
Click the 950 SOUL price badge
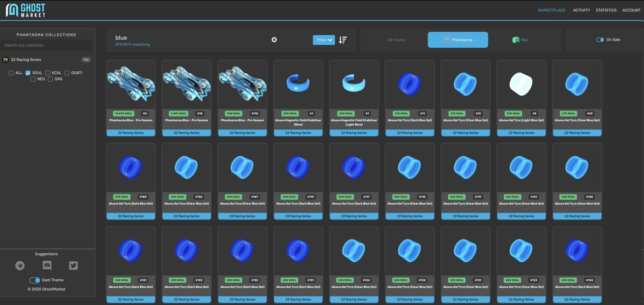click(233, 114)
